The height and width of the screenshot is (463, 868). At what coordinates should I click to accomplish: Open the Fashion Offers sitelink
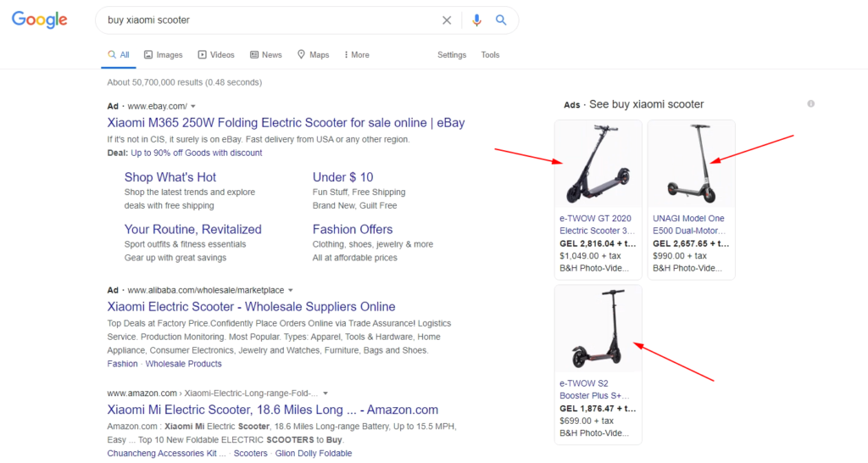(353, 229)
